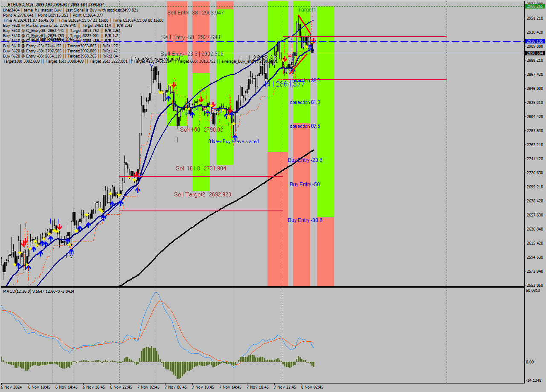Click the 'correction 61.8' label
This screenshot has height=392, width=546.
click(305, 102)
